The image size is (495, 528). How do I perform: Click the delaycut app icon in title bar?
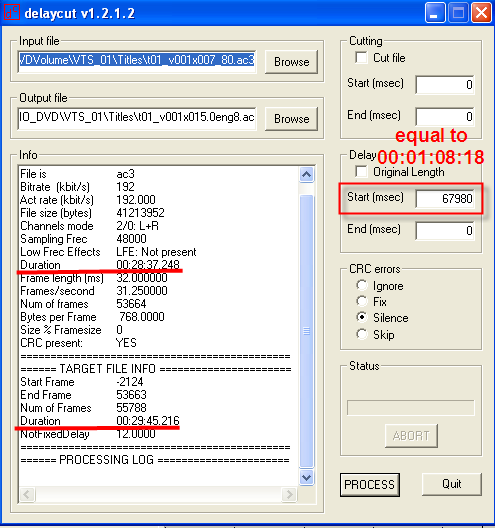(x=12, y=13)
